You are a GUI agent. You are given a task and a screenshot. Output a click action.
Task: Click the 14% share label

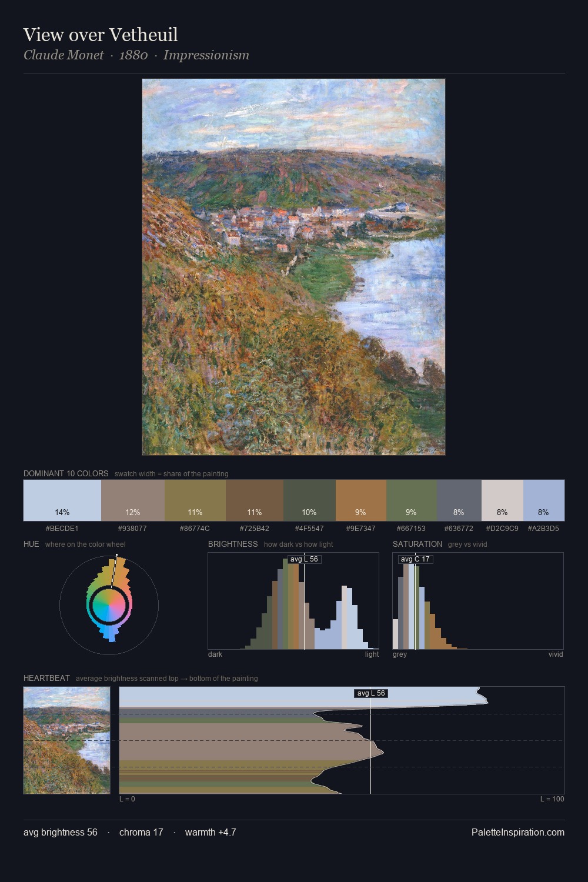(x=62, y=513)
